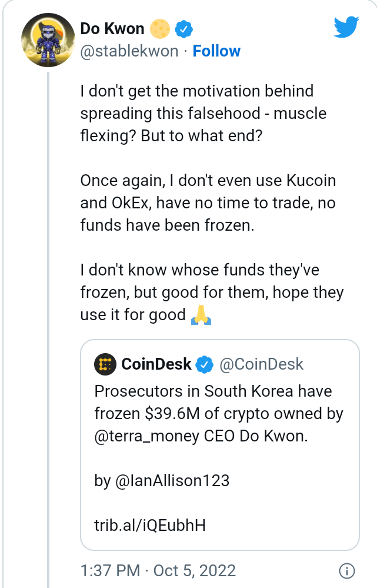This screenshot has height=588, width=377.
Task: Open the trib.al/iQEubhH link
Action: coord(150,525)
